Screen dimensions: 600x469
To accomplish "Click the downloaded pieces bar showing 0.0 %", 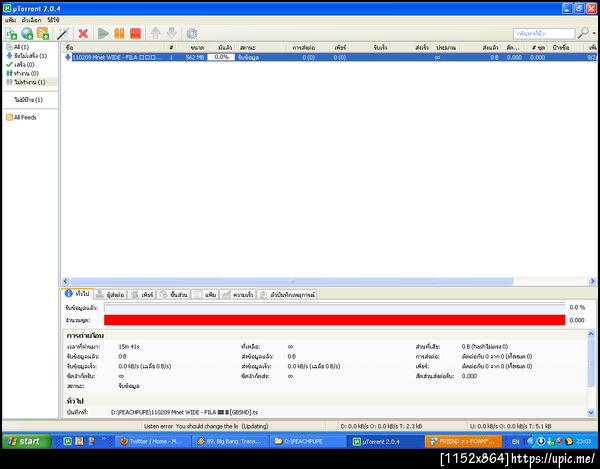I will point(334,308).
